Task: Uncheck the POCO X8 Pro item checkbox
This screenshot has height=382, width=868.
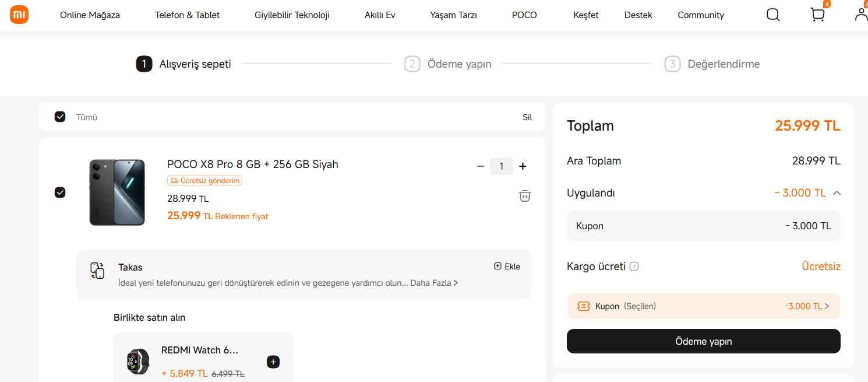Action: [60, 192]
